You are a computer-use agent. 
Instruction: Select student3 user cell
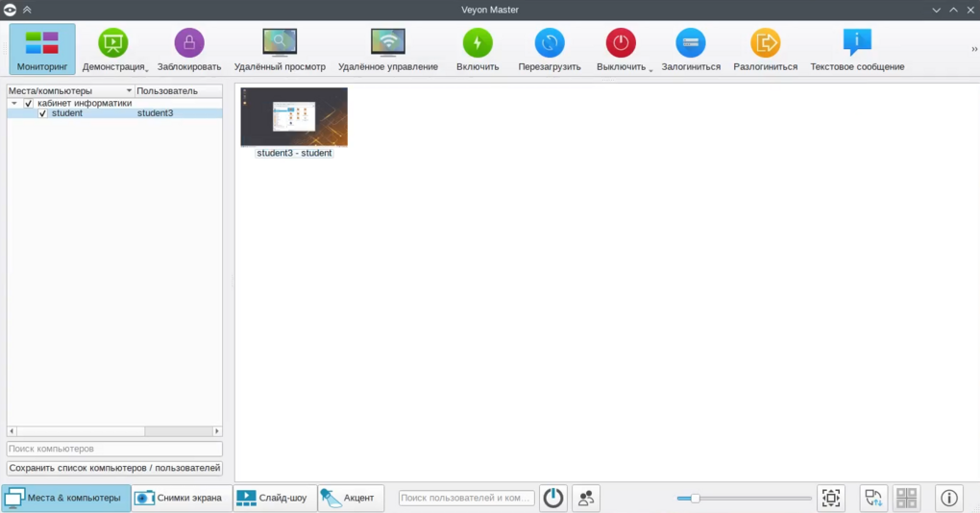point(155,113)
